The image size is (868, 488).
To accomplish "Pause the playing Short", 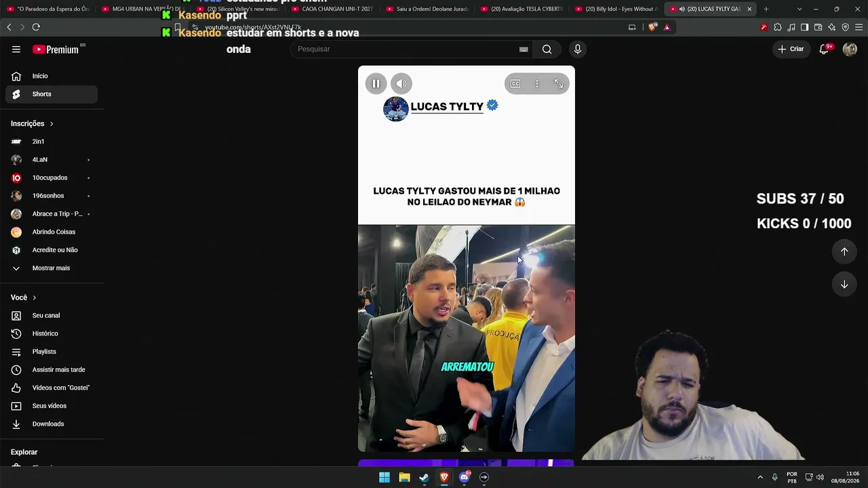I will click(x=376, y=83).
